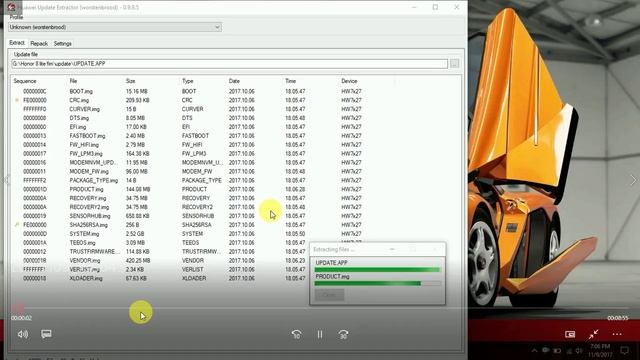Open the player's more options menu
Viewport: 640px width, 360px height.
[x=617, y=334]
